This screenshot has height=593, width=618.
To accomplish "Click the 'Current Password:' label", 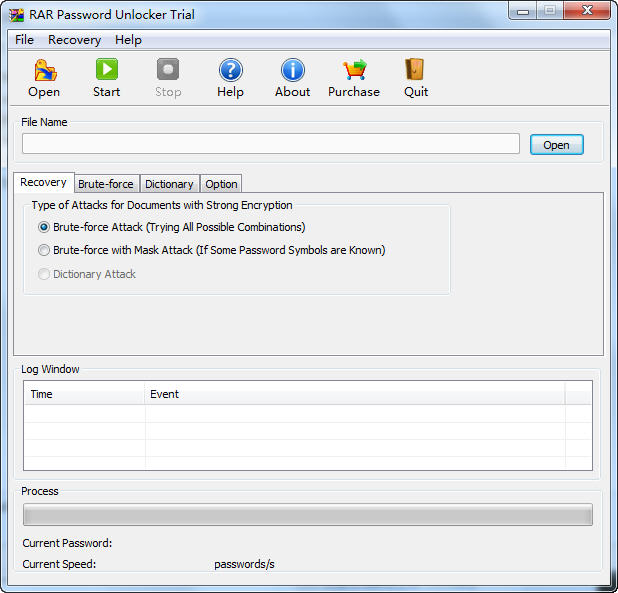I will [67, 543].
